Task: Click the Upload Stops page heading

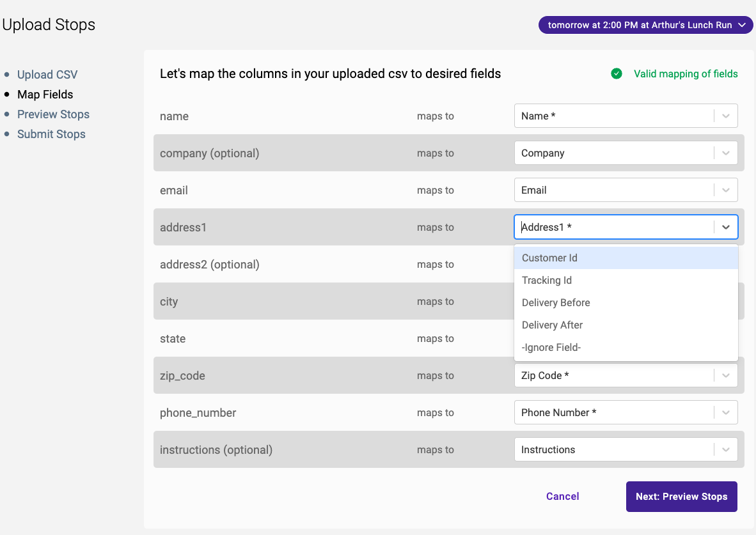Action: click(49, 24)
